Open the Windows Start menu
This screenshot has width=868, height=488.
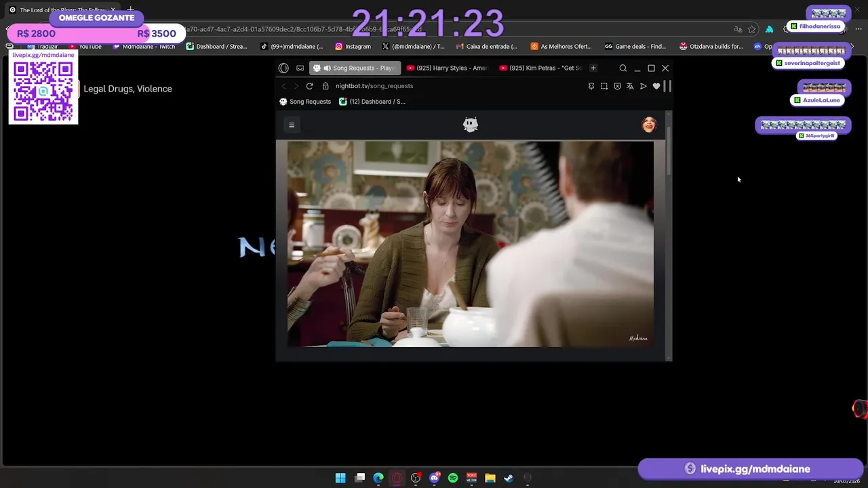340,478
